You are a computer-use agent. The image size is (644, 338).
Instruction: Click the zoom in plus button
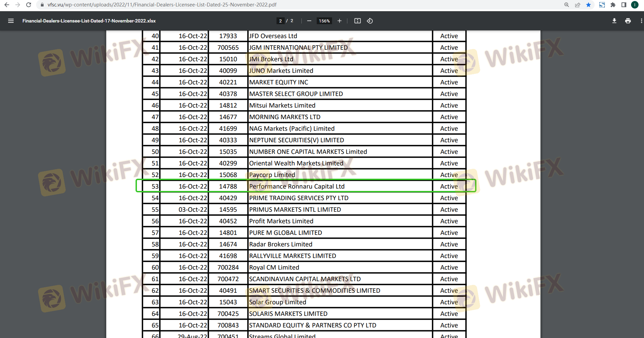(x=340, y=21)
